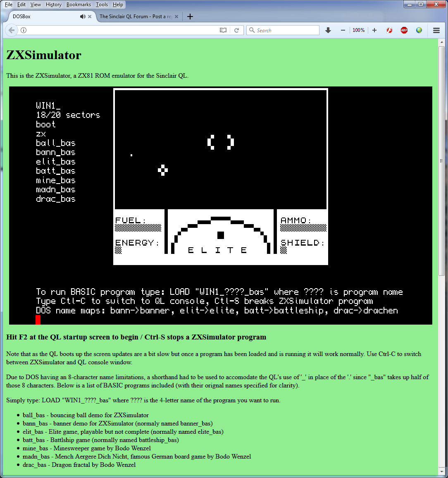
Task: Zoom out with the minus button
Action: [x=343, y=30]
